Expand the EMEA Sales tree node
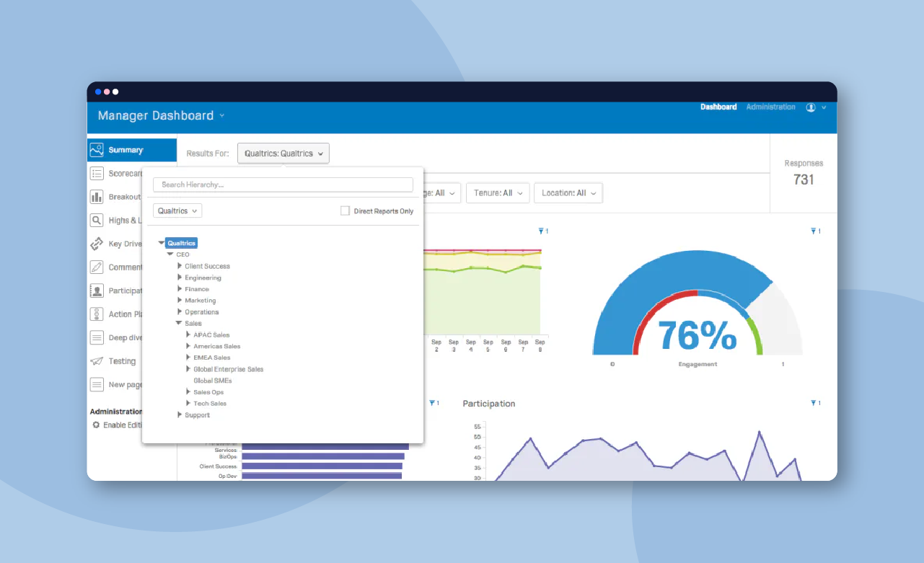 (188, 358)
